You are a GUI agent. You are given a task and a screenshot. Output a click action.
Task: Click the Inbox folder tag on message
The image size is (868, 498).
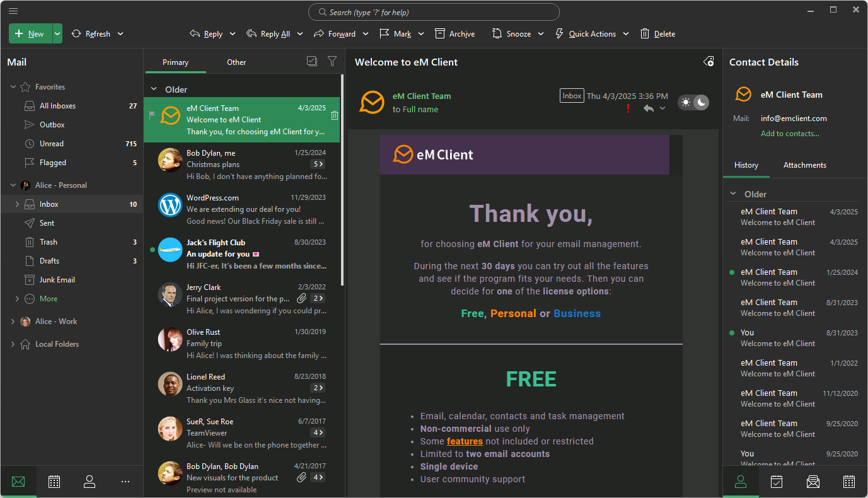tap(572, 96)
